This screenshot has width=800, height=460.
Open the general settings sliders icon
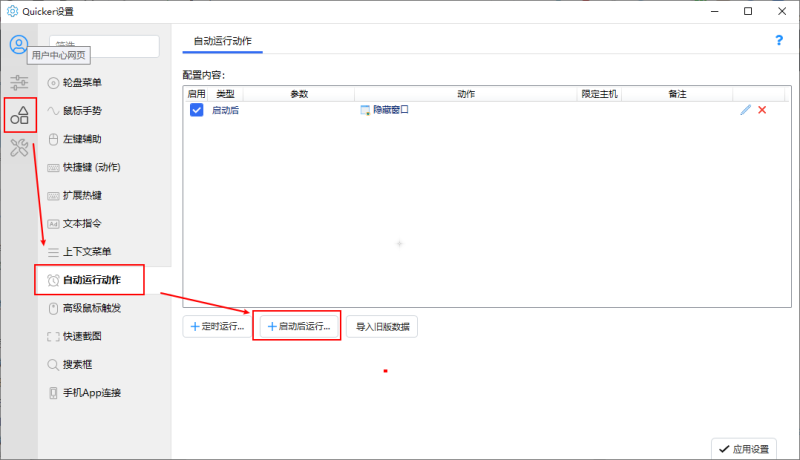click(19, 82)
